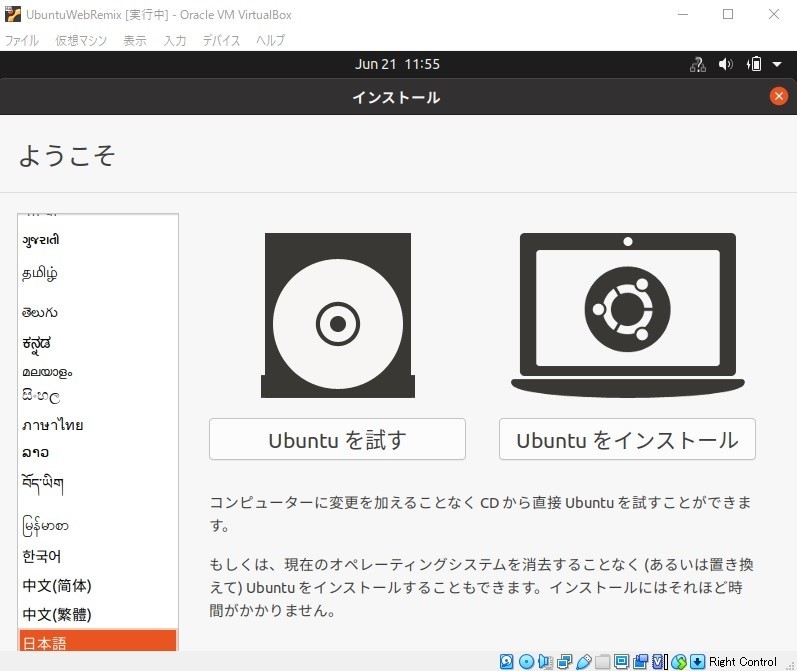Image resolution: width=797 pixels, height=671 pixels.
Task: Click the VirtualBox optical drive icon
Action: point(527,661)
